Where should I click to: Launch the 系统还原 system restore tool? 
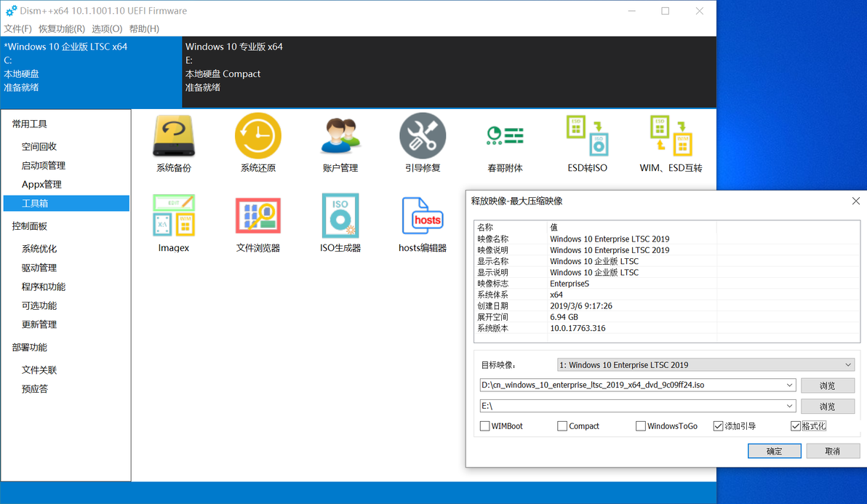click(x=257, y=143)
